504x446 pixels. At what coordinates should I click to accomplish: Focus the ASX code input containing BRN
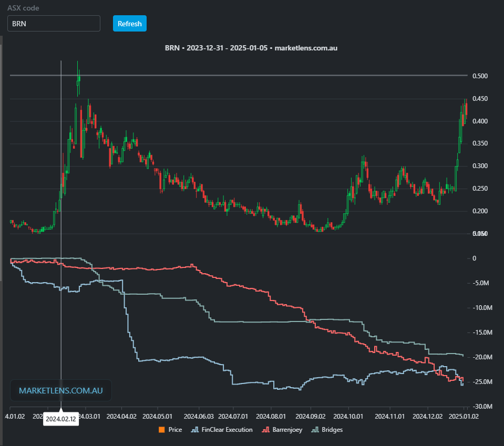[54, 24]
